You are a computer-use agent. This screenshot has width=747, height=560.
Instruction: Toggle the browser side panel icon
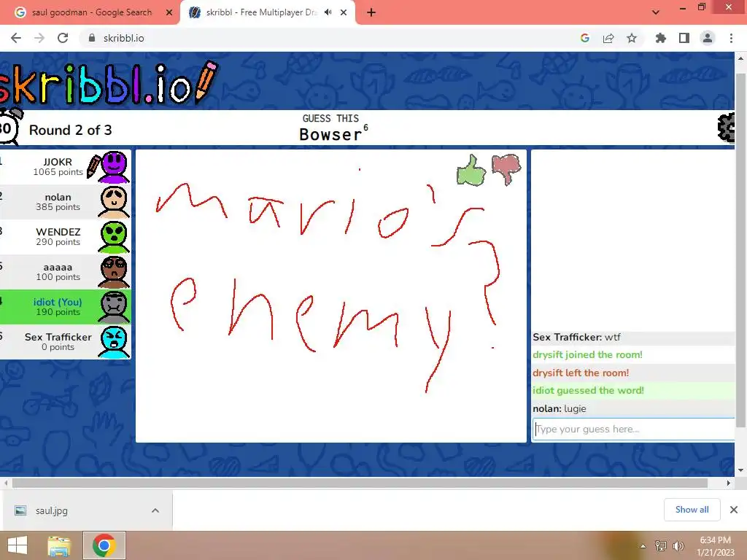click(x=684, y=38)
